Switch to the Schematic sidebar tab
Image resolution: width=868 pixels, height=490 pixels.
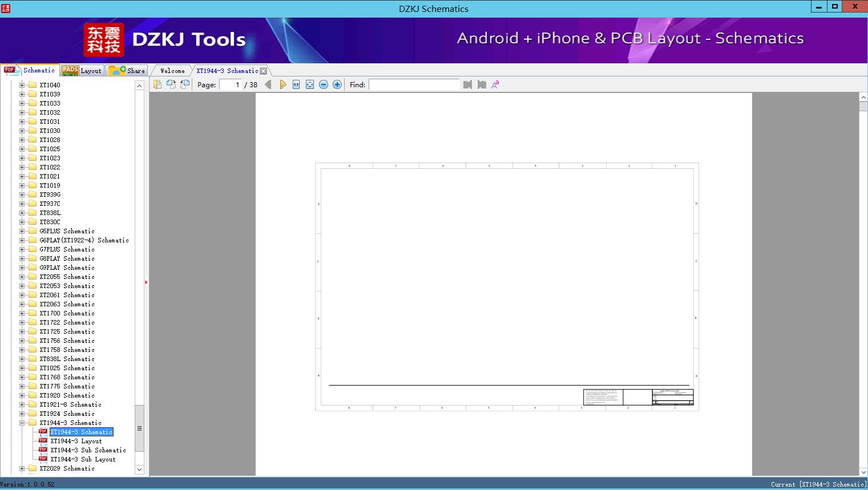pyautogui.click(x=30, y=70)
